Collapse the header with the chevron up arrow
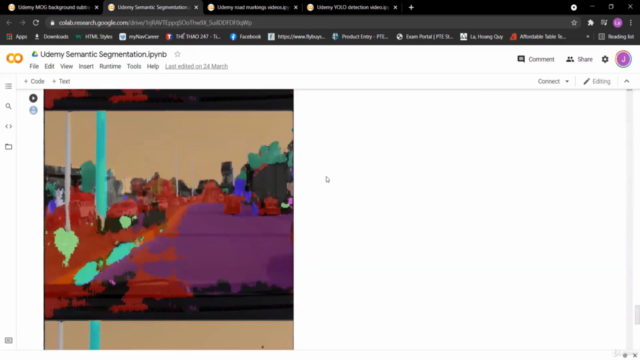The height and width of the screenshot is (360, 640). tap(627, 81)
